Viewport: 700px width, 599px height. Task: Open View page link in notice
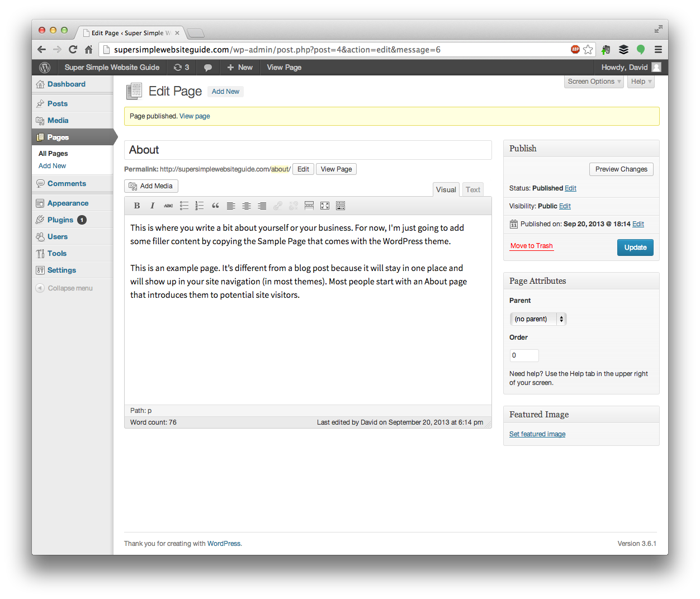tap(195, 116)
